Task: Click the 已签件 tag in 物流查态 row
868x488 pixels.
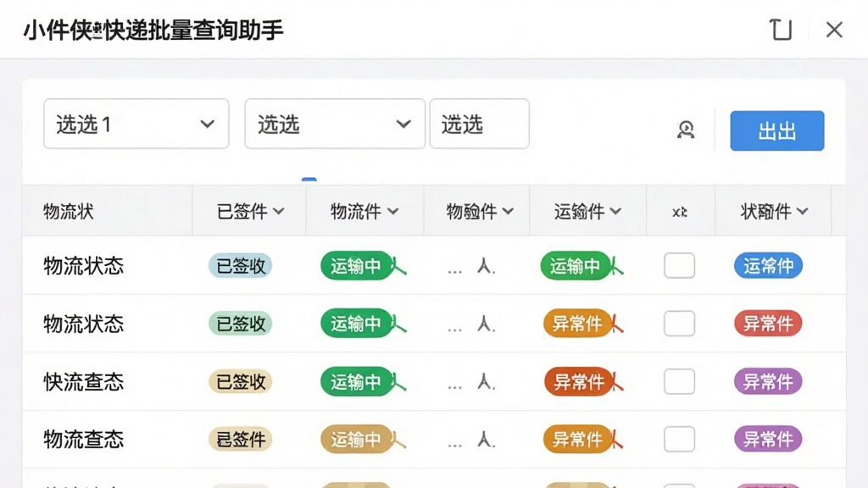Action: 240,440
